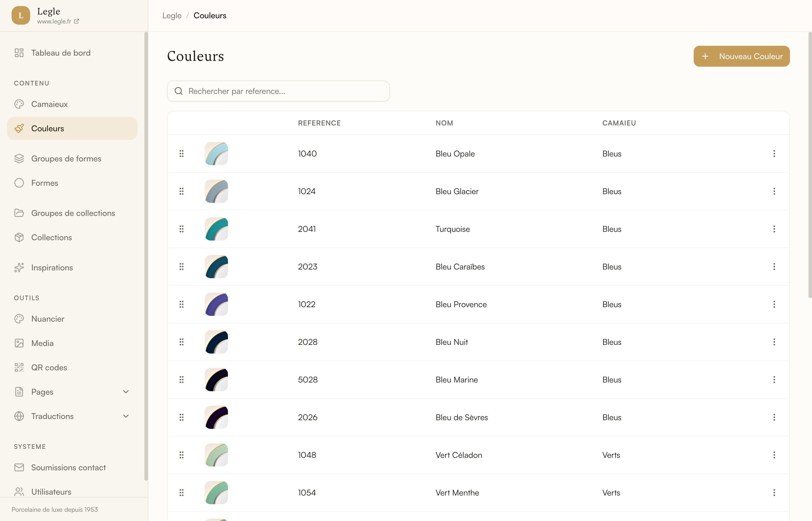Image resolution: width=812 pixels, height=521 pixels.
Task: Click the search magnifier icon
Action: [x=178, y=91]
